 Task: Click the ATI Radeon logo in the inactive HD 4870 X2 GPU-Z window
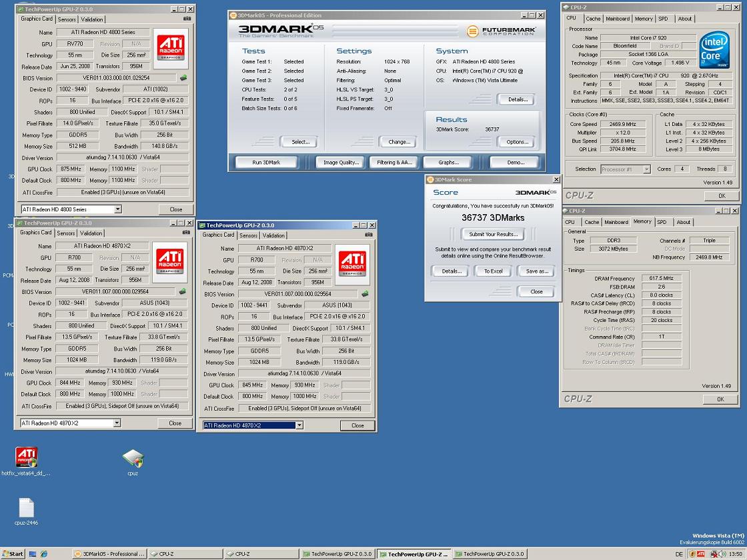click(170, 262)
